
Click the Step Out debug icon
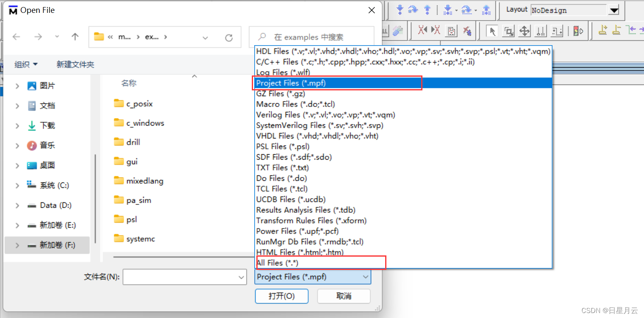427,9
